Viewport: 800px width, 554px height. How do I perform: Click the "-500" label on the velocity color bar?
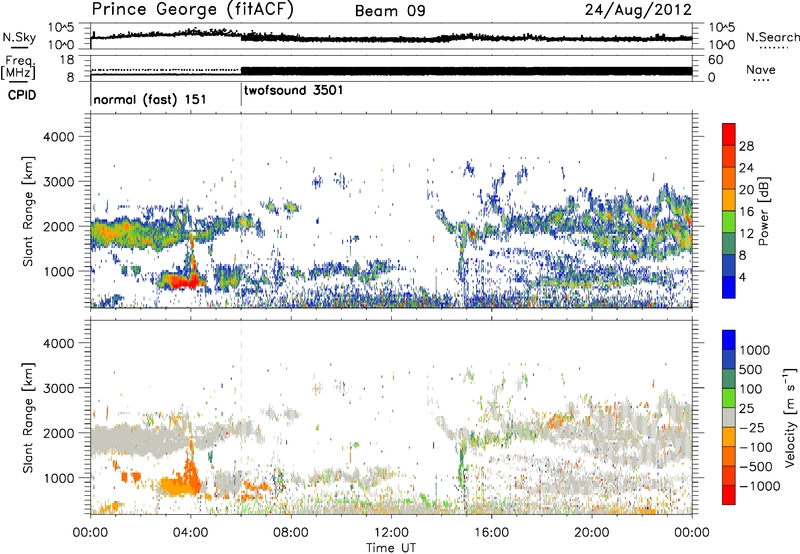pos(756,467)
